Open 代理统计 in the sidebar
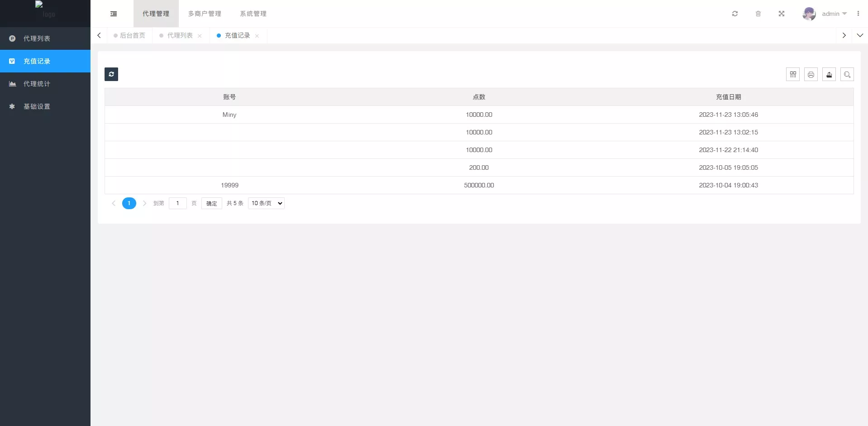The image size is (868, 426). point(37,84)
